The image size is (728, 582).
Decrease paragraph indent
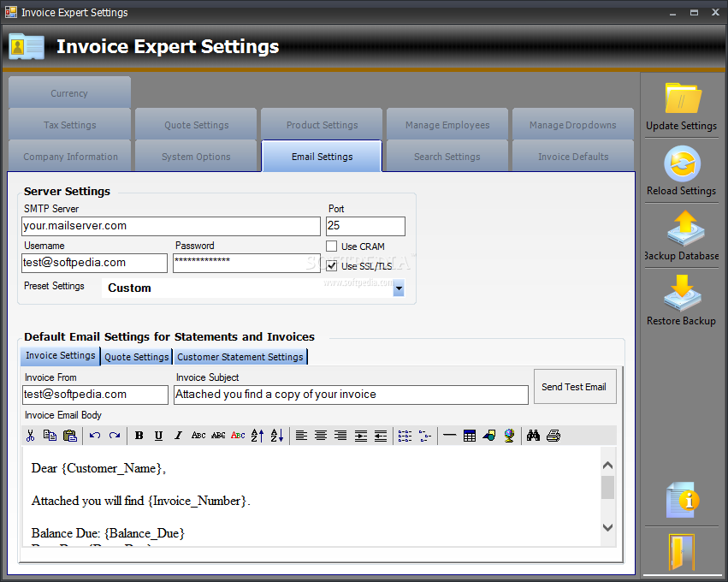(381, 436)
